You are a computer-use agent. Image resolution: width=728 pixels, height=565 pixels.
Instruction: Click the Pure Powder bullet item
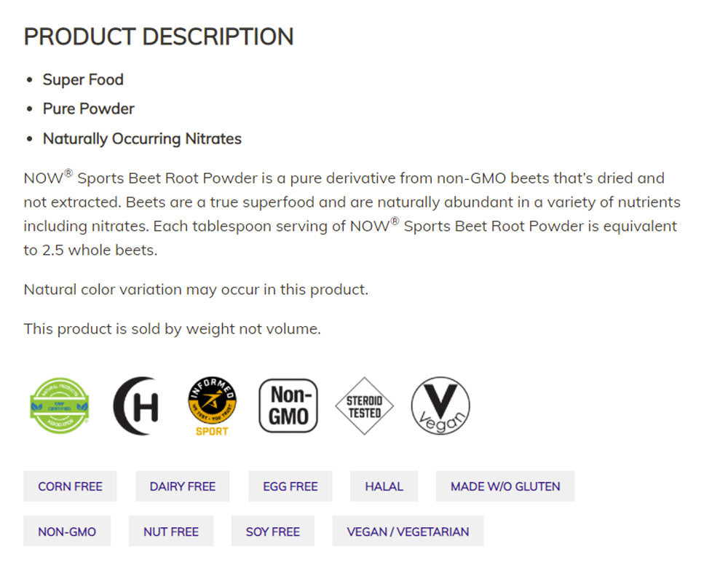[x=89, y=108]
